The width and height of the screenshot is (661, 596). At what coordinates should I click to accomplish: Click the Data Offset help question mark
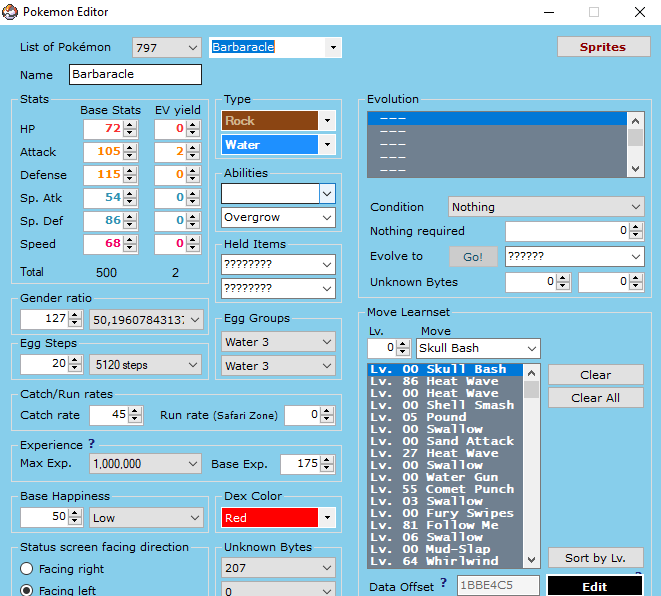[443, 583]
